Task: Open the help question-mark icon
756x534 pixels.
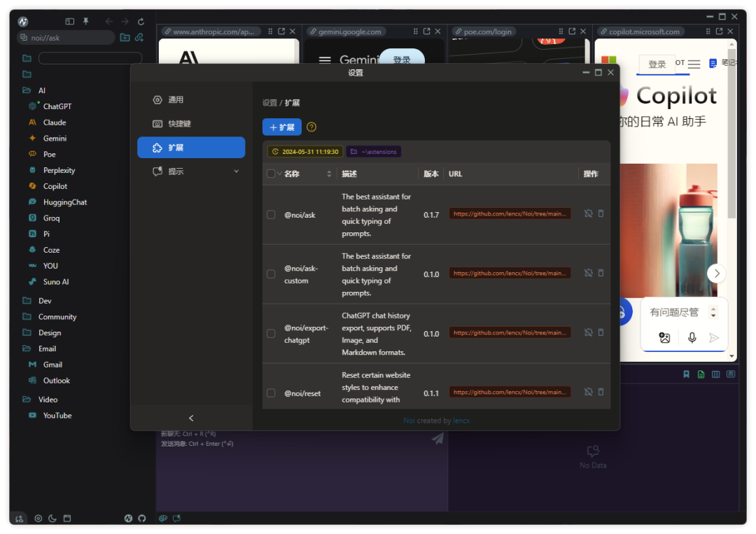Action: point(311,127)
